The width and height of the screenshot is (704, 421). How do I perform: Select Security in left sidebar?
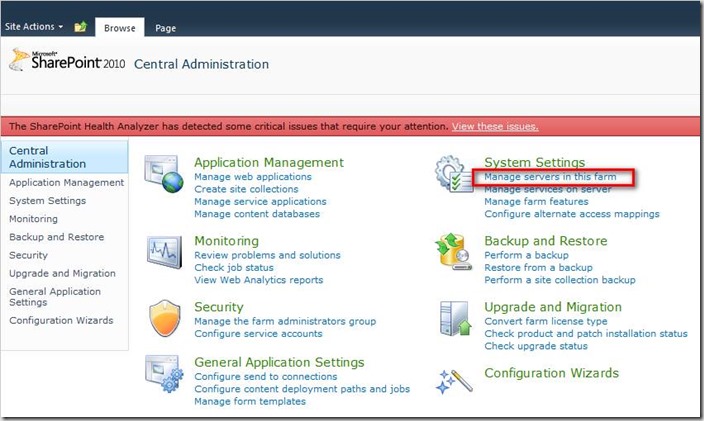tap(28, 255)
